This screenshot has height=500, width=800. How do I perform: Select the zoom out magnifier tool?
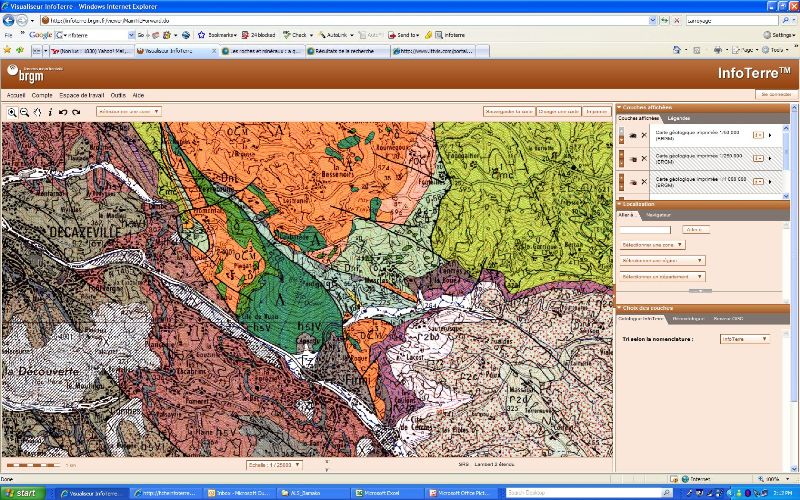tap(24, 112)
